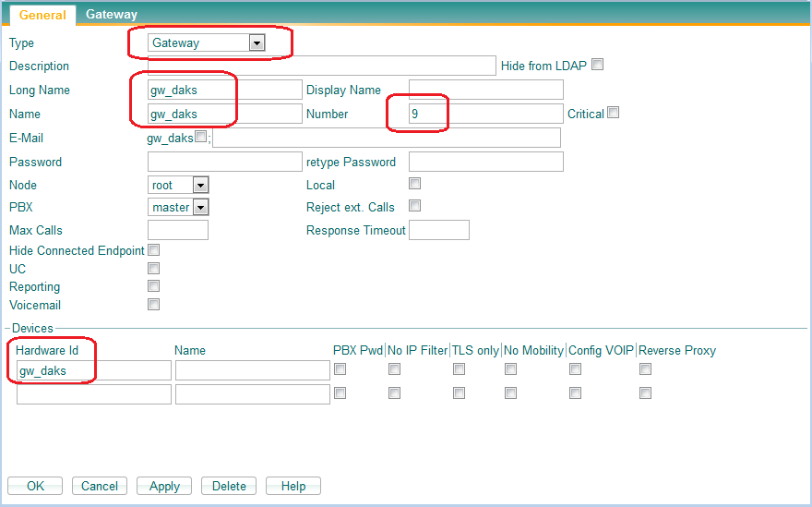
Task: Open the Type dropdown showing Gateway
Action: (x=208, y=42)
